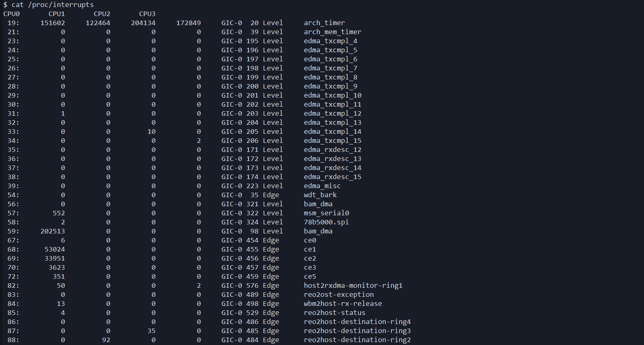Click the wdt_bark interrupt name
This screenshot has width=644, height=345.
click(x=320, y=195)
